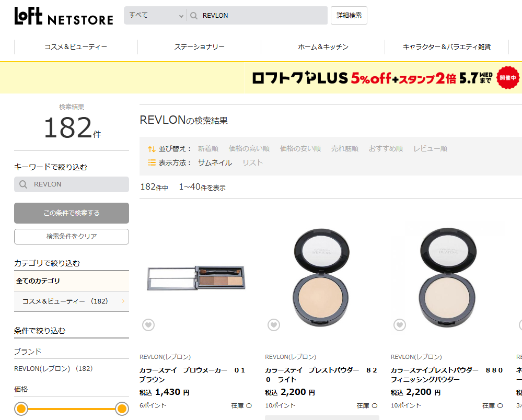Click the left price slider handle

21,409
